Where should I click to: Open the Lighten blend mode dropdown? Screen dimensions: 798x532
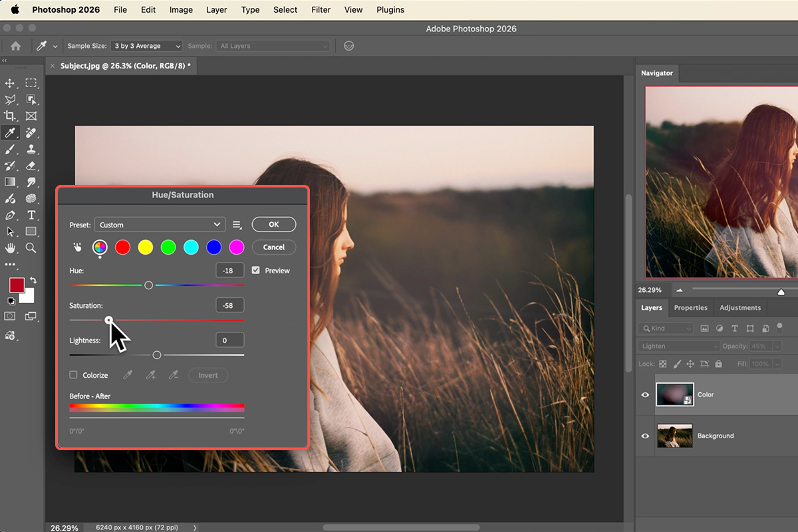pos(679,346)
